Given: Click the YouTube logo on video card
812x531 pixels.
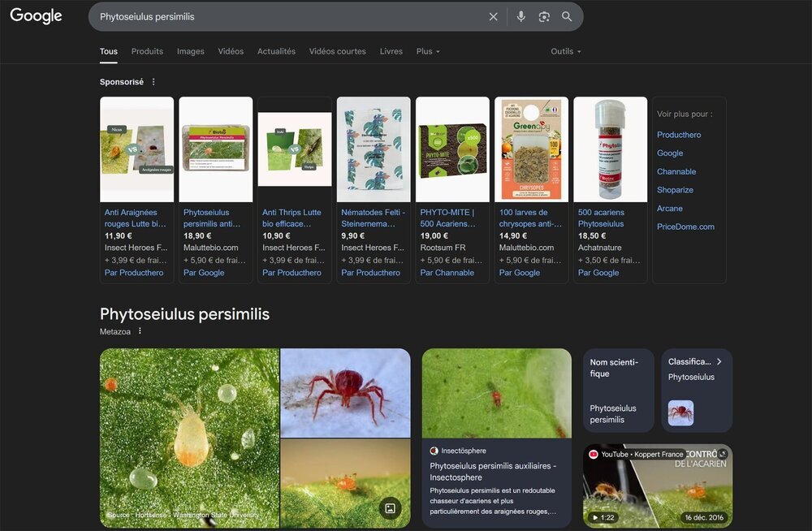Looking at the screenshot, I should point(594,455).
